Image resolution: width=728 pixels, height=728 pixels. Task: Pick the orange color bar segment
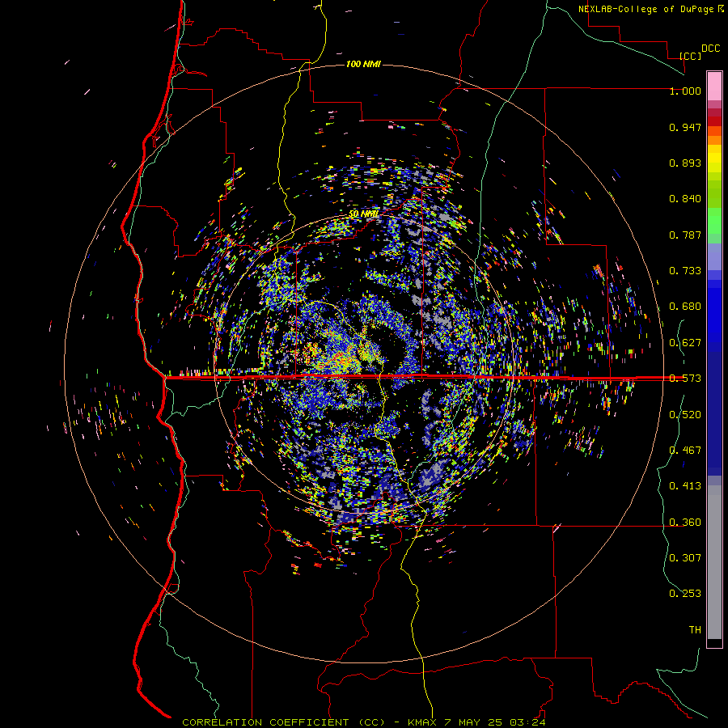[714, 140]
